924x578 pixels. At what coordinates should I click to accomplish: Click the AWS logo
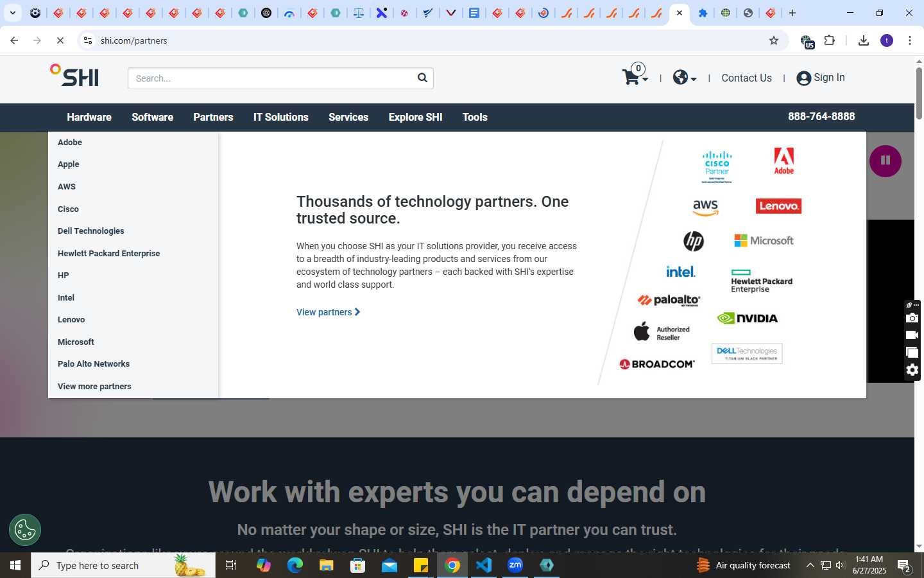coord(705,207)
